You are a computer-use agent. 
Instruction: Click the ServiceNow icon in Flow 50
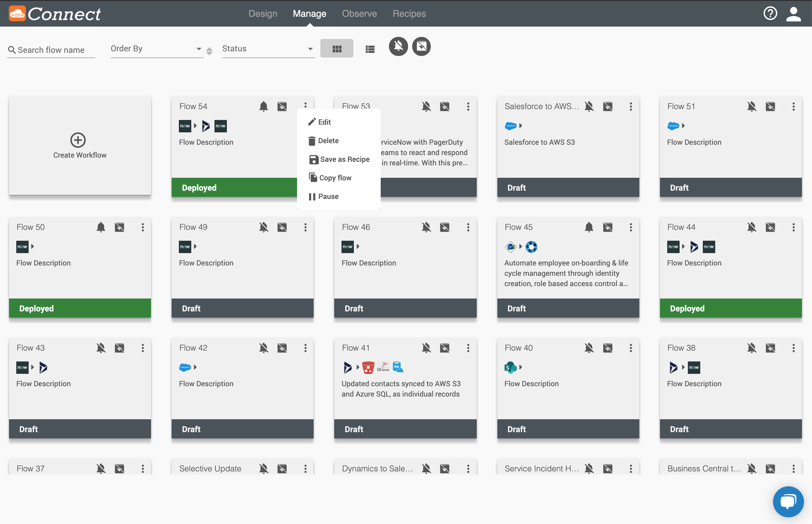click(x=22, y=247)
